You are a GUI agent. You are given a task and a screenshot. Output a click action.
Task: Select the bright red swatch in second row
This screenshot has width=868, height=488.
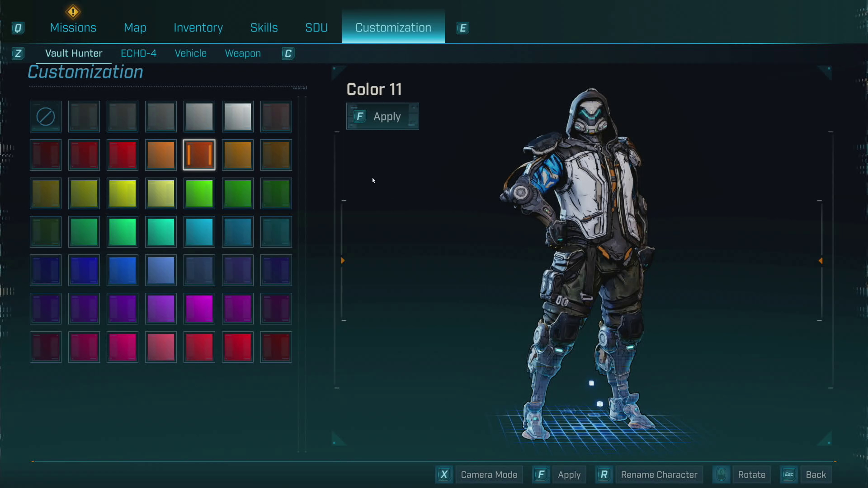(122, 155)
